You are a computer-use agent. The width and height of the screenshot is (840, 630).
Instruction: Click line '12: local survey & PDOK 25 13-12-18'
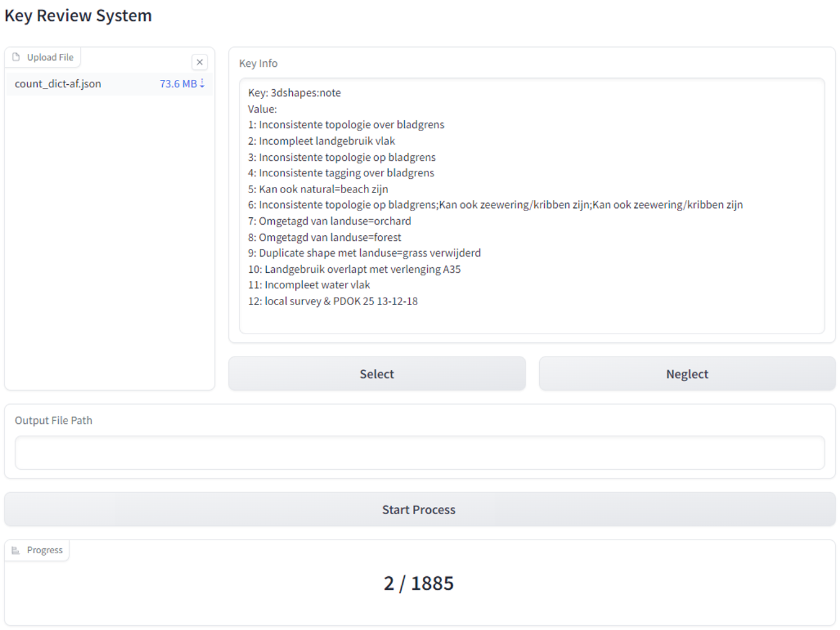coord(333,301)
